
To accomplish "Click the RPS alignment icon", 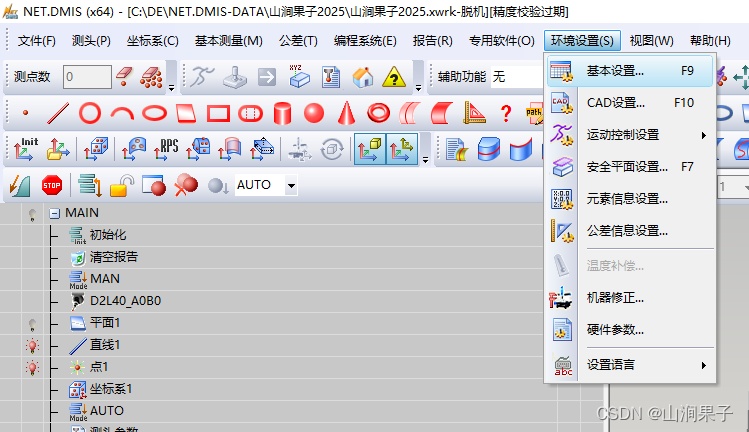I will (x=166, y=149).
